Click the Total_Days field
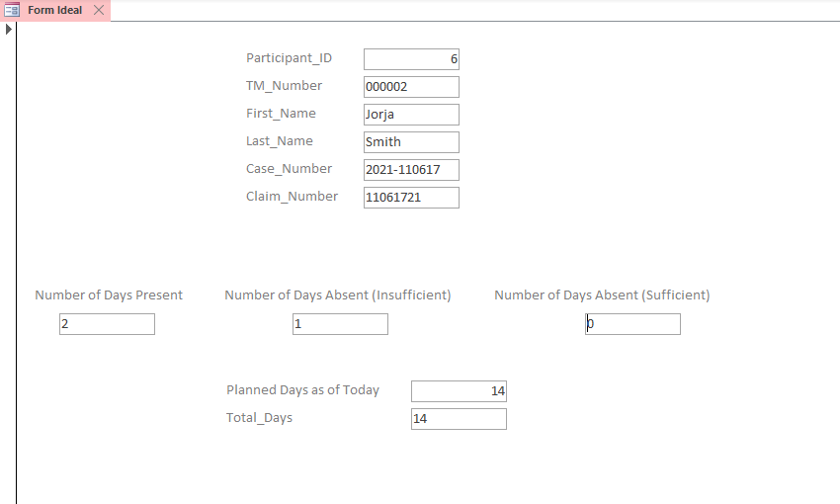Viewport: 840px width, 504px height. (x=460, y=419)
